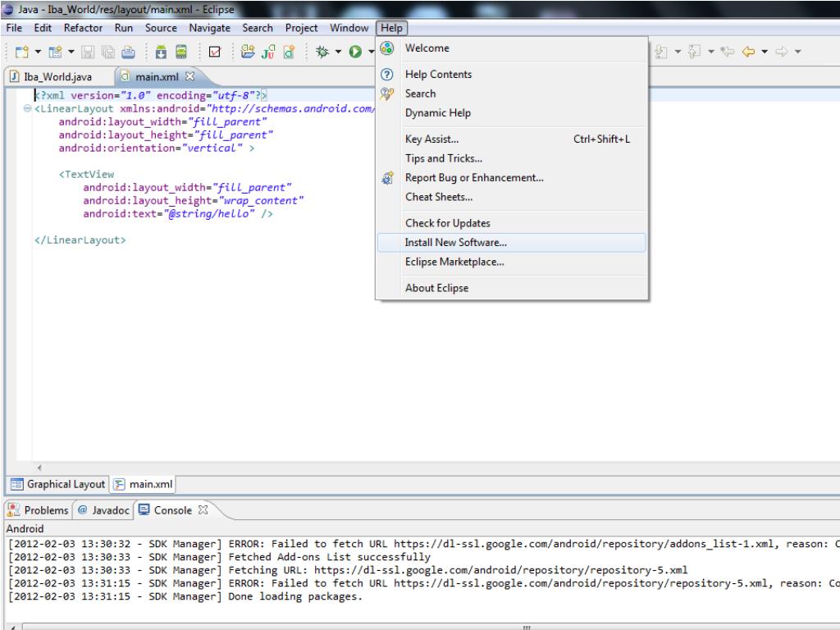Open the New wizard dropdown arrow

coord(38,52)
